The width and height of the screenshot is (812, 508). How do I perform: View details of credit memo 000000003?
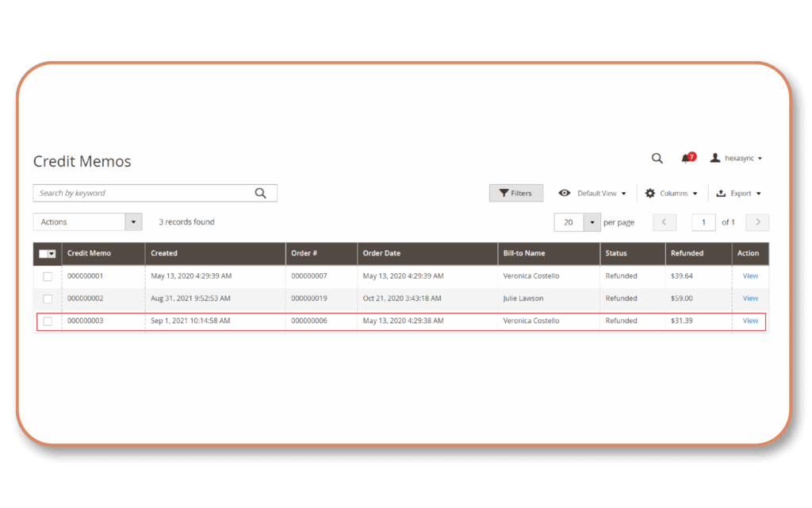pos(749,321)
